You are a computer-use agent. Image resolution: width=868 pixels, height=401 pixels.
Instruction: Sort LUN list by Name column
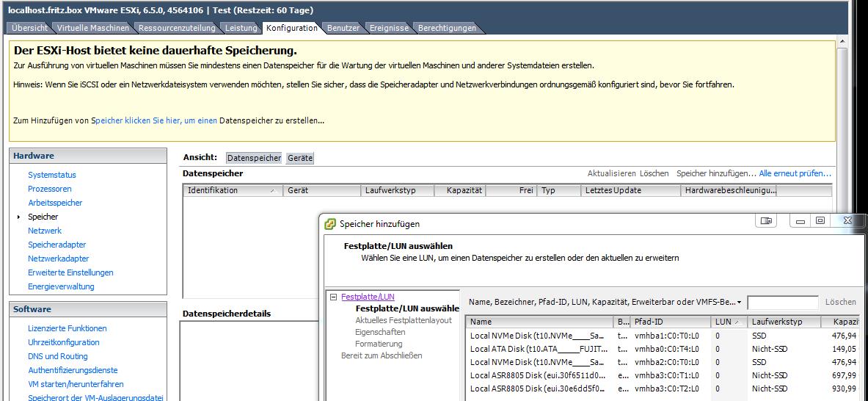tap(539, 322)
